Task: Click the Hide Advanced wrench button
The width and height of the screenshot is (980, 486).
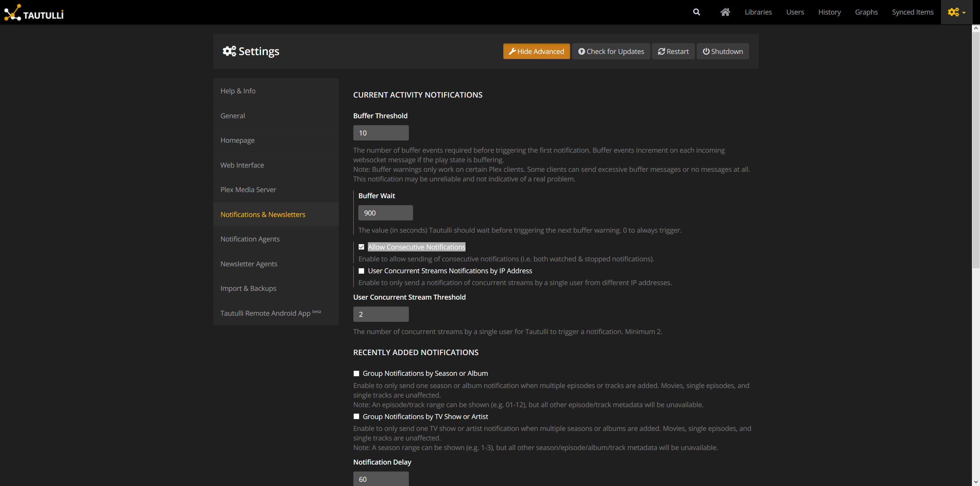Action: [x=536, y=51]
